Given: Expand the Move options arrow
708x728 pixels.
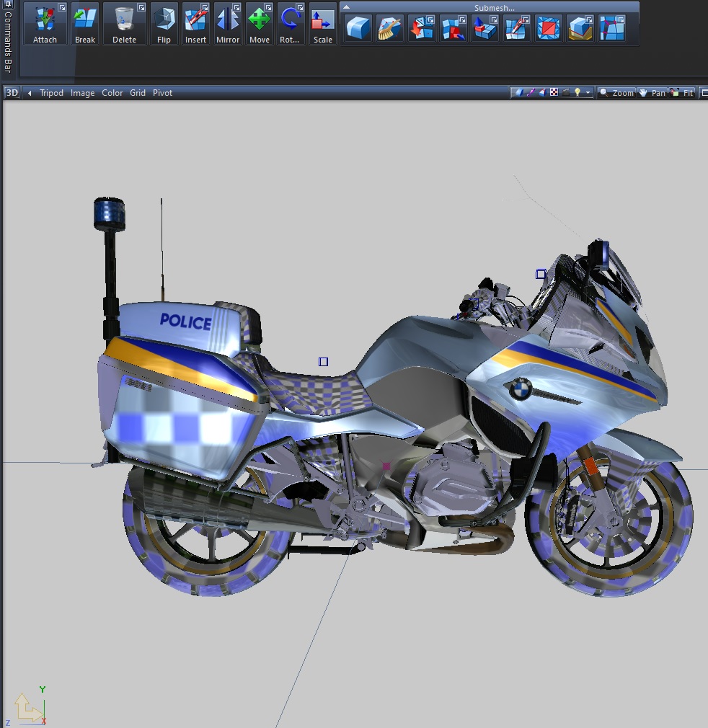Looking at the screenshot, I should [268, 7].
